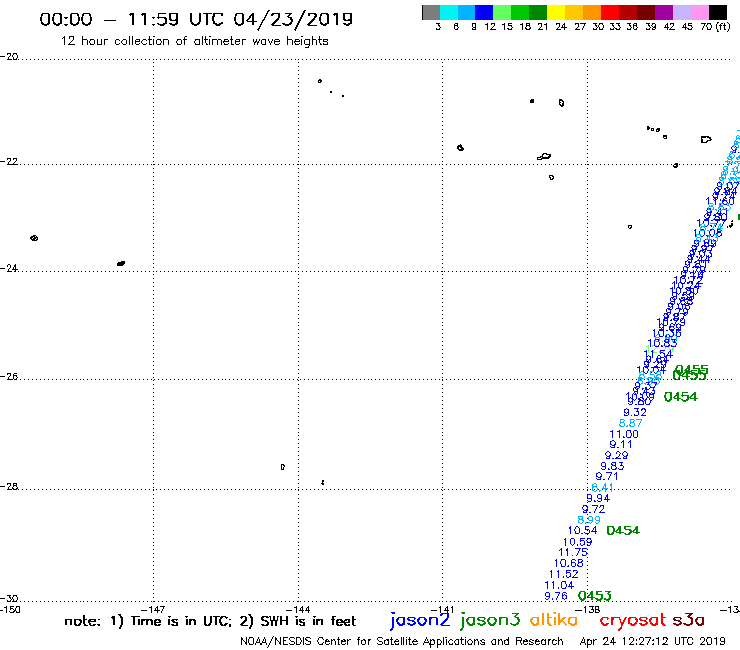
Task: Click the cyan swatch in the color scale
Action: (x=449, y=12)
